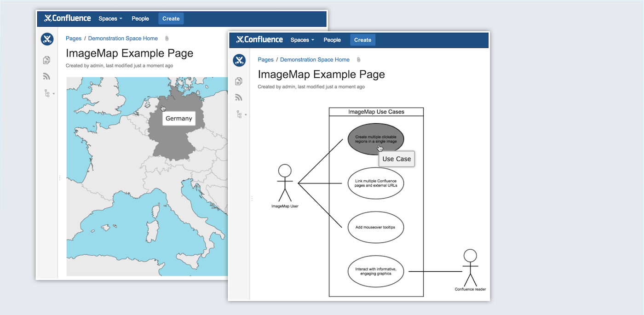Click the space avatar icon in the front window sidebar
Screen dimensions: 644x315
[239, 60]
